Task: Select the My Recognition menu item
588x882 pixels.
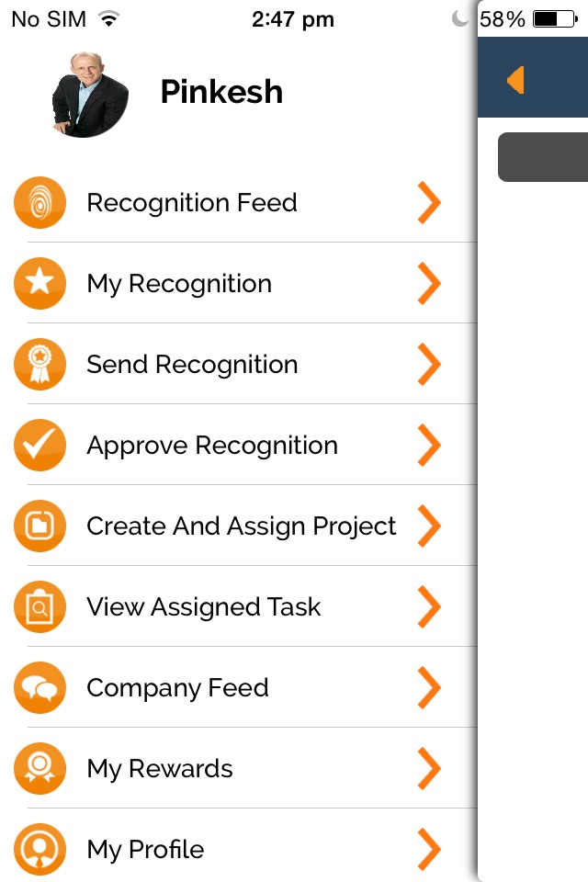Action: click(x=239, y=283)
